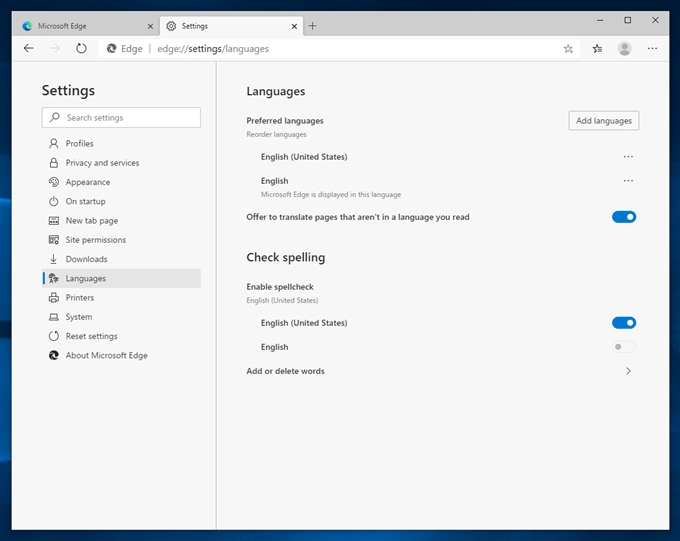Click the Add or delete words row
This screenshot has height=541, width=680.
(x=441, y=371)
